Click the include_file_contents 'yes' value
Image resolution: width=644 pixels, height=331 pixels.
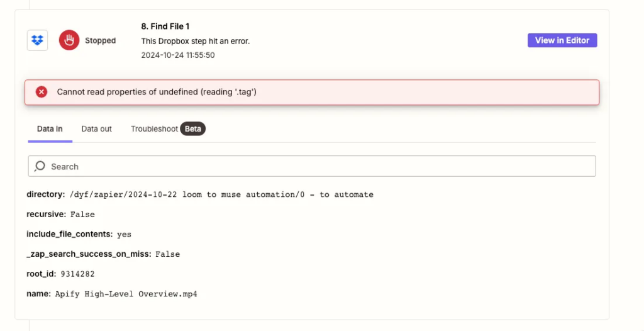[124, 234]
